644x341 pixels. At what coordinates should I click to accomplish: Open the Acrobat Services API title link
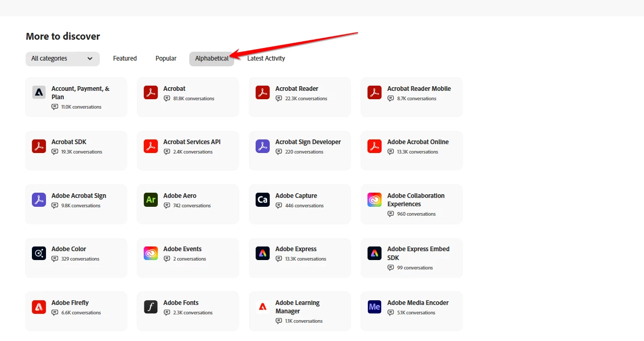tap(192, 142)
